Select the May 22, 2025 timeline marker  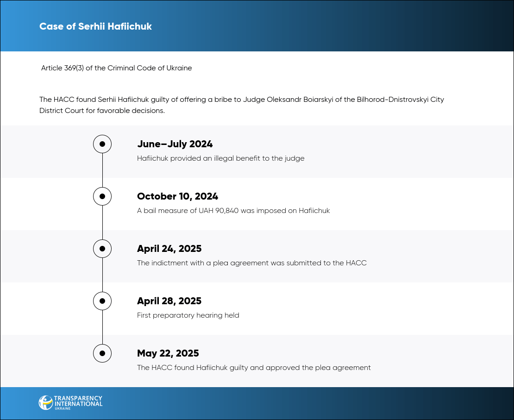click(102, 353)
